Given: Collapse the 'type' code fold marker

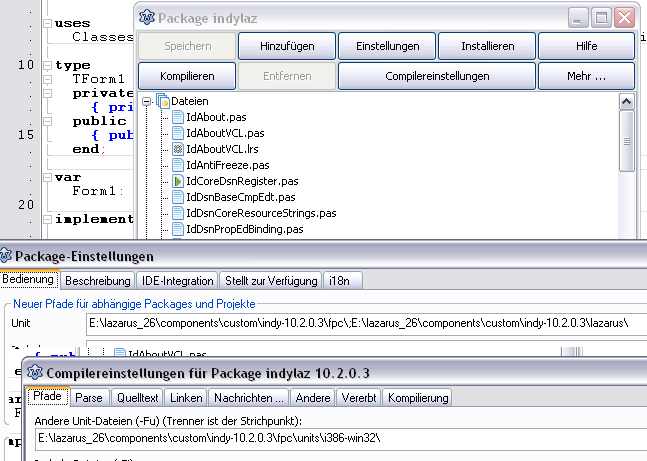Looking at the screenshot, I should 45,65.
